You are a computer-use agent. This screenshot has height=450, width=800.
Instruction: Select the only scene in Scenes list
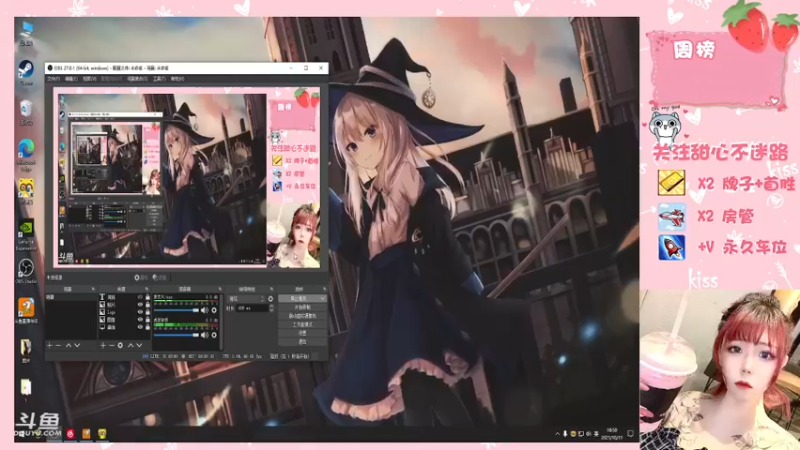pyautogui.click(x=71, y=297)
